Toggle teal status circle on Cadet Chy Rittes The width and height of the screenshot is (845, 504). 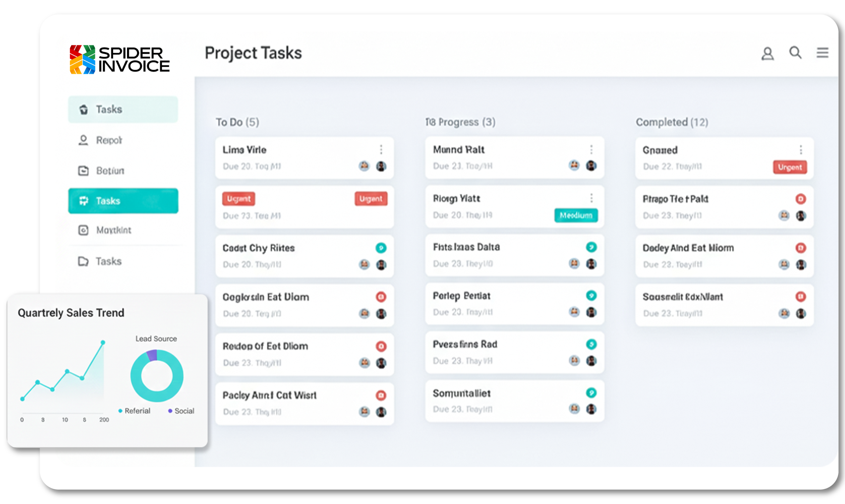coord(381,248)
